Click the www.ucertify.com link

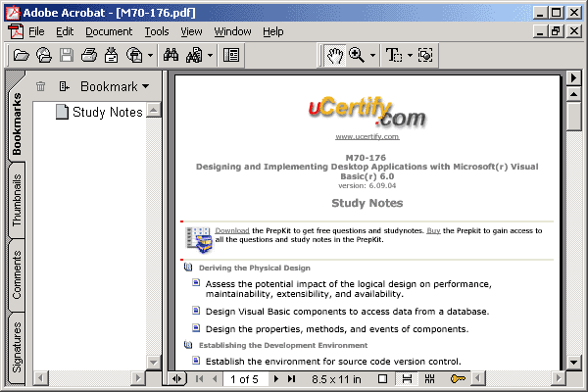click(367, 136)
